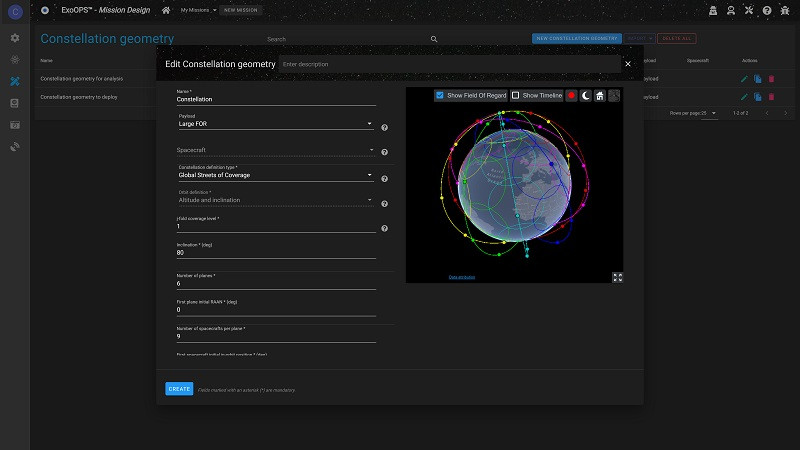Viewport: 800px width, 450px height.
Task: Click the home icon in the top bar
Action: [166, 10]
